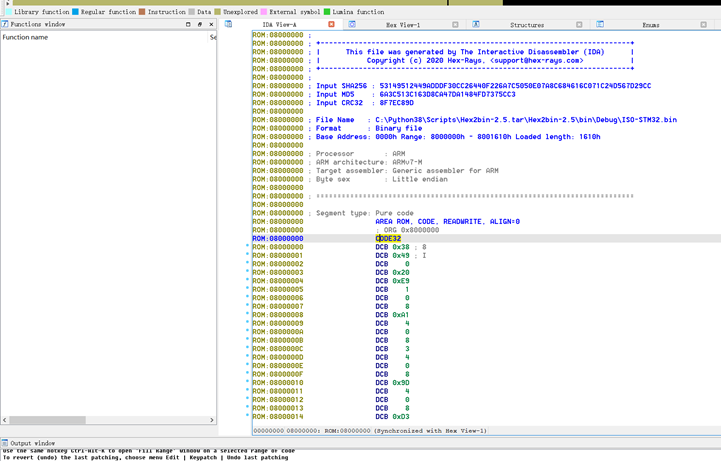
Task: Click the Regular function legend color swatch
Action: (x=75, y=12)
